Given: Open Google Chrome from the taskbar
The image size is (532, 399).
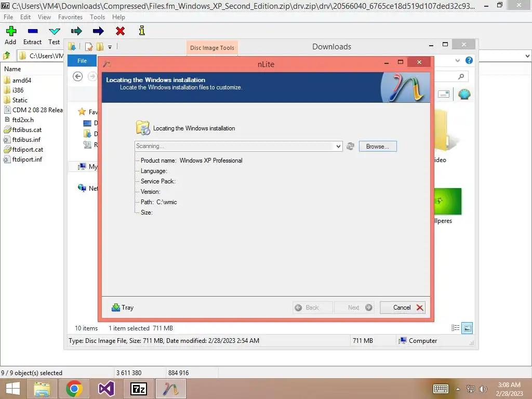Looking at the screenshot, I should pyautogui.click(x=74, y=389).
